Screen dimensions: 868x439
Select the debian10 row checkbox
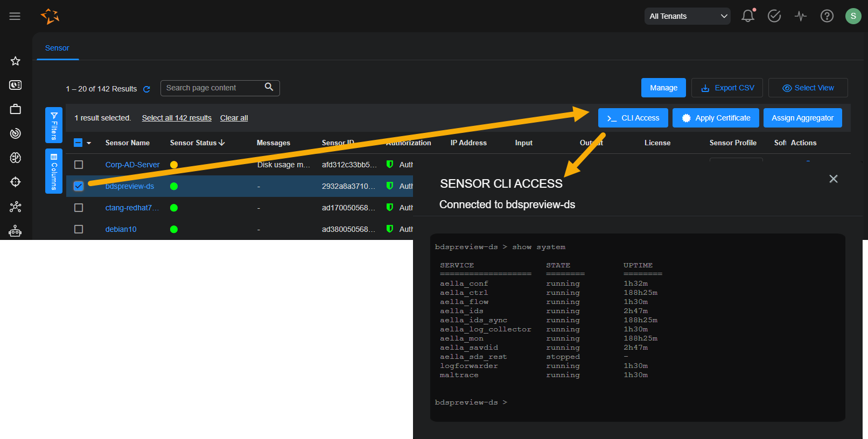tap(79, 229)
